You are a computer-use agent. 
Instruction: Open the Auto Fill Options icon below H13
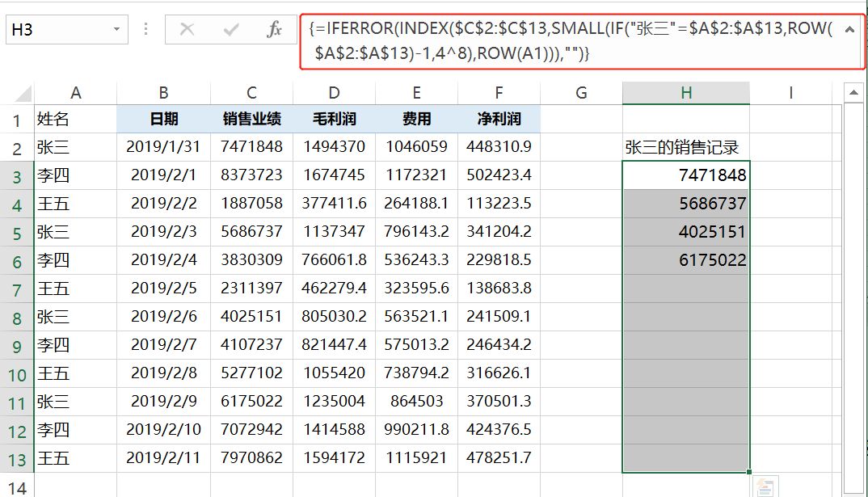click(x=765, y=487)
